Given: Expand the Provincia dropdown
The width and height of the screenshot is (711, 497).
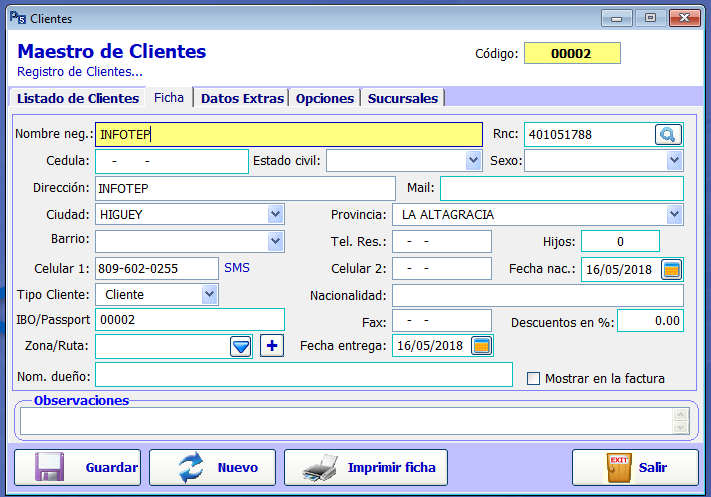Looking at the screenshot, I should coord(674,214).
